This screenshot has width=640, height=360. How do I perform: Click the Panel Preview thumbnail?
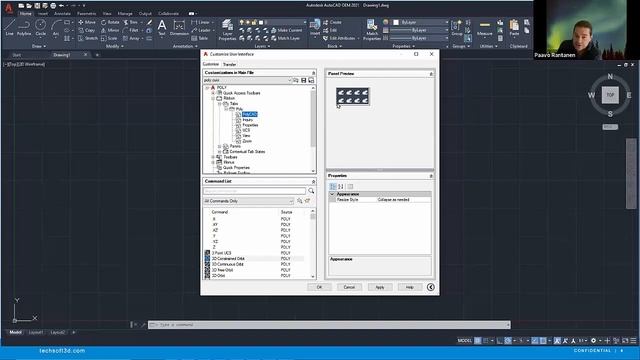point(353,96)
